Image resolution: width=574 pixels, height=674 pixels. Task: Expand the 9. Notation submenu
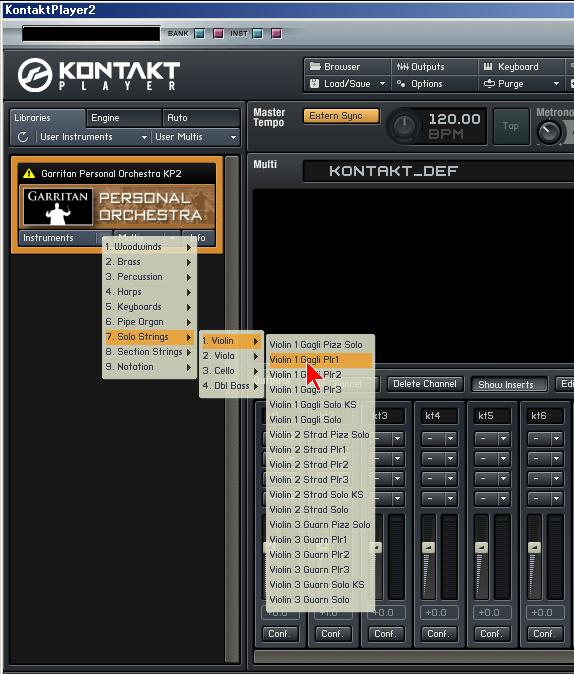[149, 367]
